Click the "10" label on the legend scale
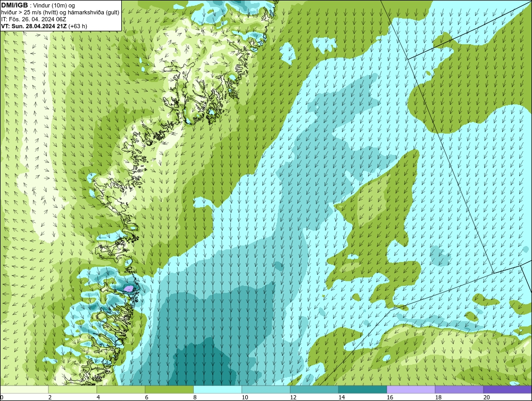 245,397
